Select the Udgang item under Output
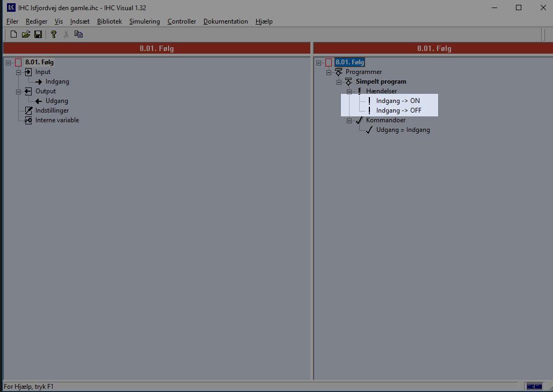Screen dimensions: 553x392 click(x=56, y=101)
